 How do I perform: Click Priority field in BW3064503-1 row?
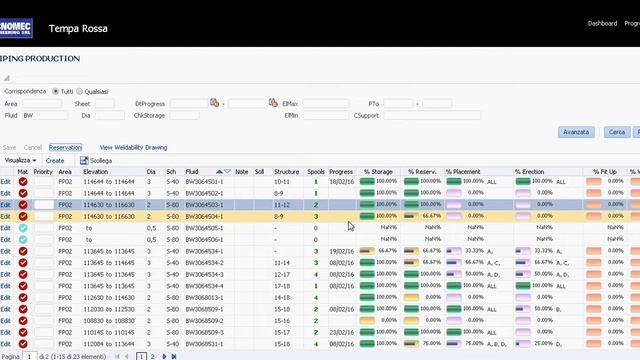pos(44,205)
